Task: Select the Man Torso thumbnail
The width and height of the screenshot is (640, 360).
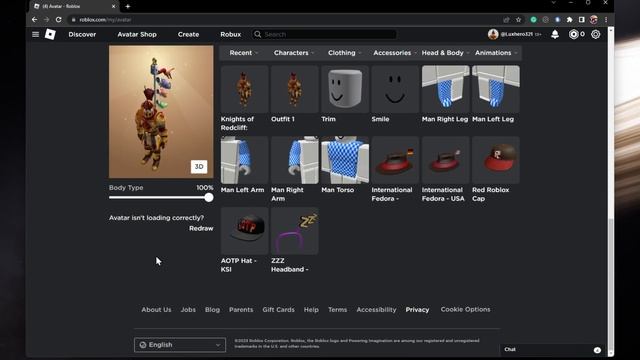Action: point(345,160)
